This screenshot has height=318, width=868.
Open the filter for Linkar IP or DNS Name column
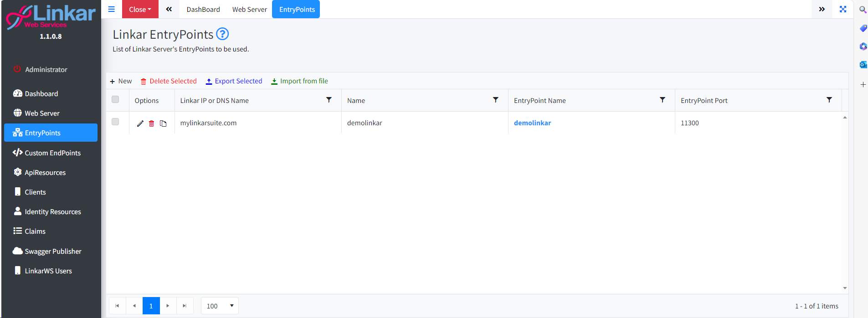click(329, 100)
